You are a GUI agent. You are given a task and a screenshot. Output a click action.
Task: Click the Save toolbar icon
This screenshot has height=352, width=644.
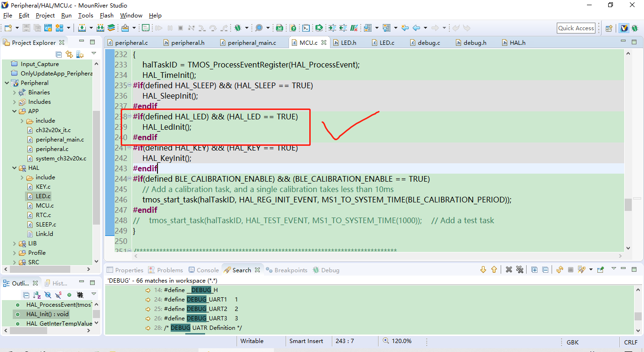click(26, 28)
